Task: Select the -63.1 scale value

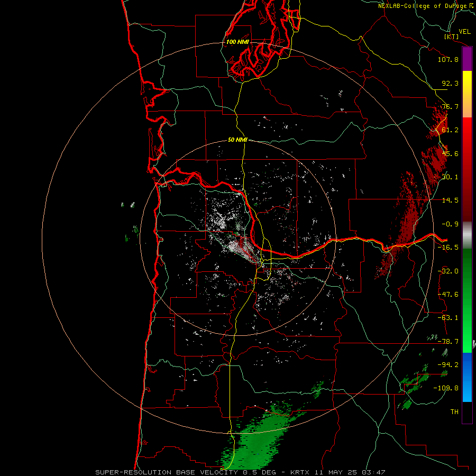Action: pyautogui.click(x=448, y=318)
